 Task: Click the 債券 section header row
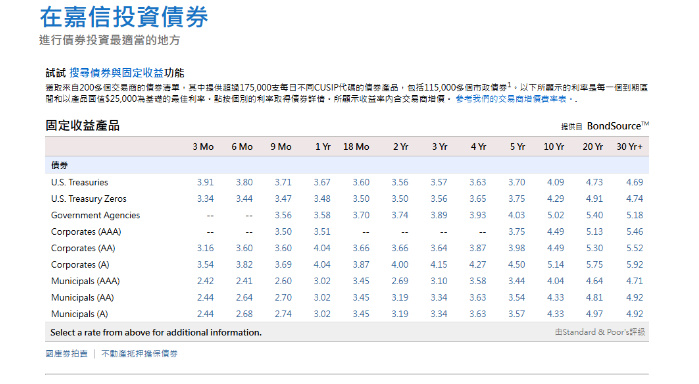coord(347,165)
